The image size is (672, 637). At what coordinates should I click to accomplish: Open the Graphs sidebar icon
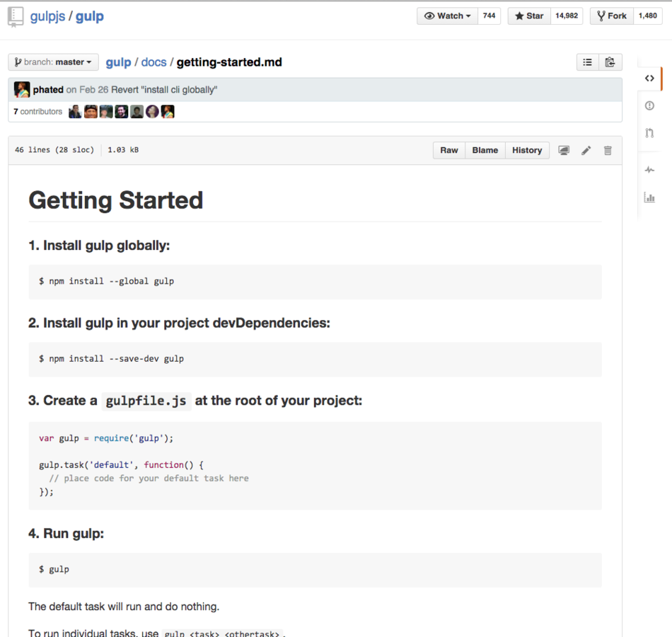pos(649,197)
